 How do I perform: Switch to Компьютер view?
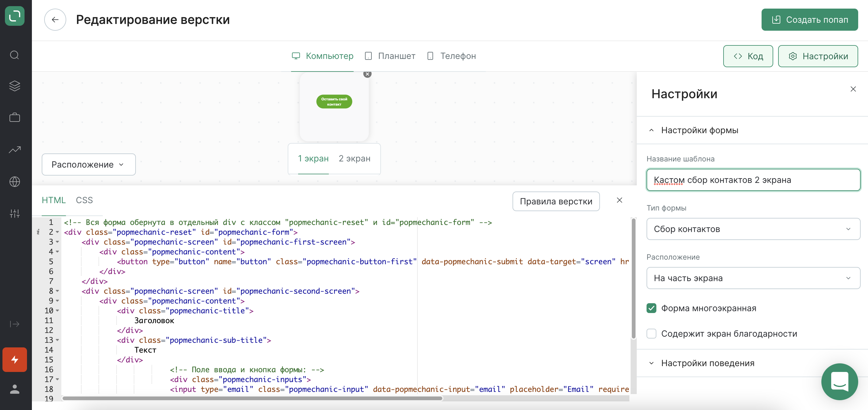click(322, 56)
